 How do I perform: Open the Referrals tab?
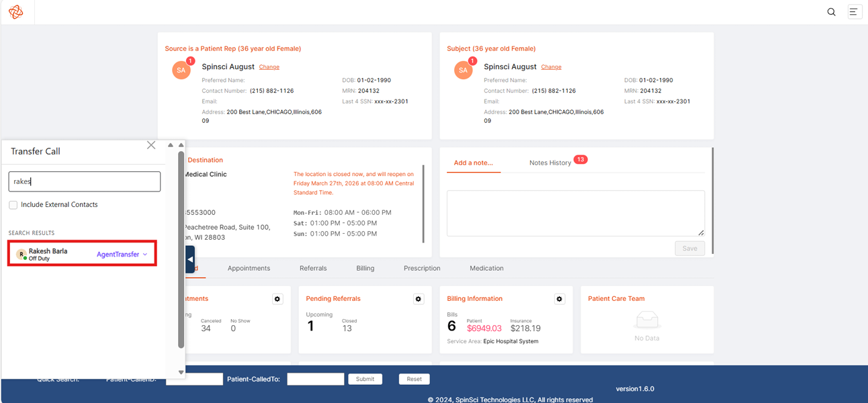pos(313,268)
